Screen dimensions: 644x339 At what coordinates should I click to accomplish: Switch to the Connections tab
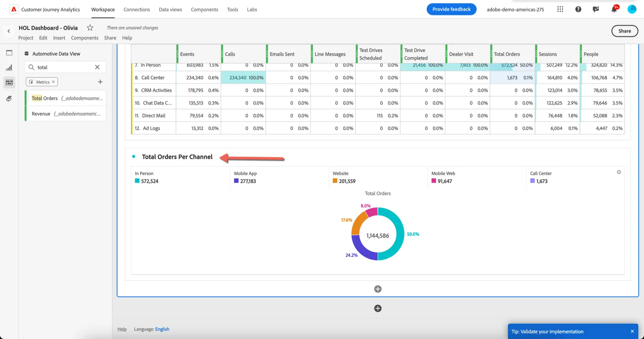(x=137, y=9)
